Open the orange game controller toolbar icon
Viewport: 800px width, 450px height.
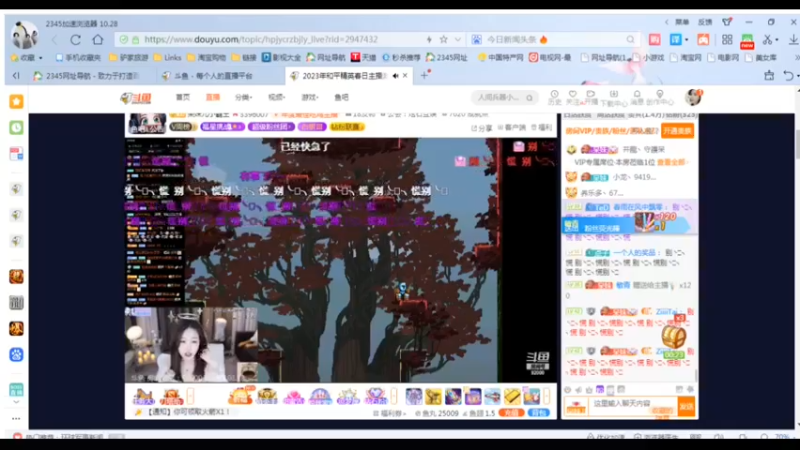coord(703,39)
